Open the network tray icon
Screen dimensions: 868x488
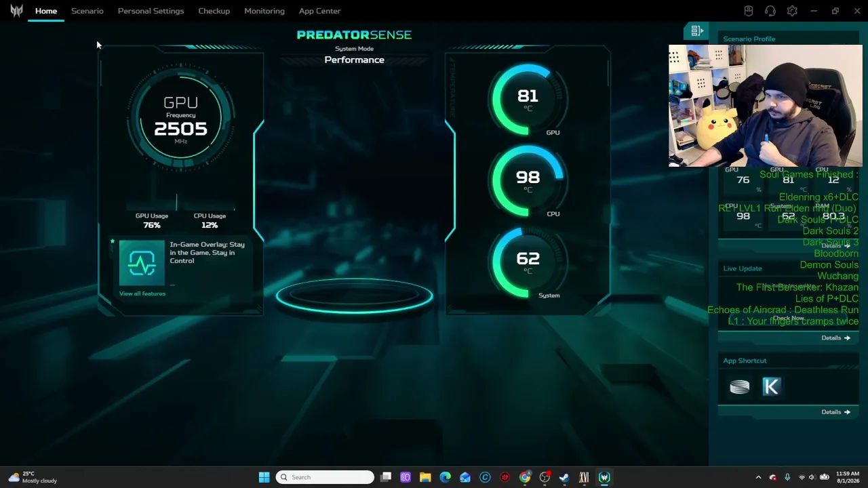[802, 477]
